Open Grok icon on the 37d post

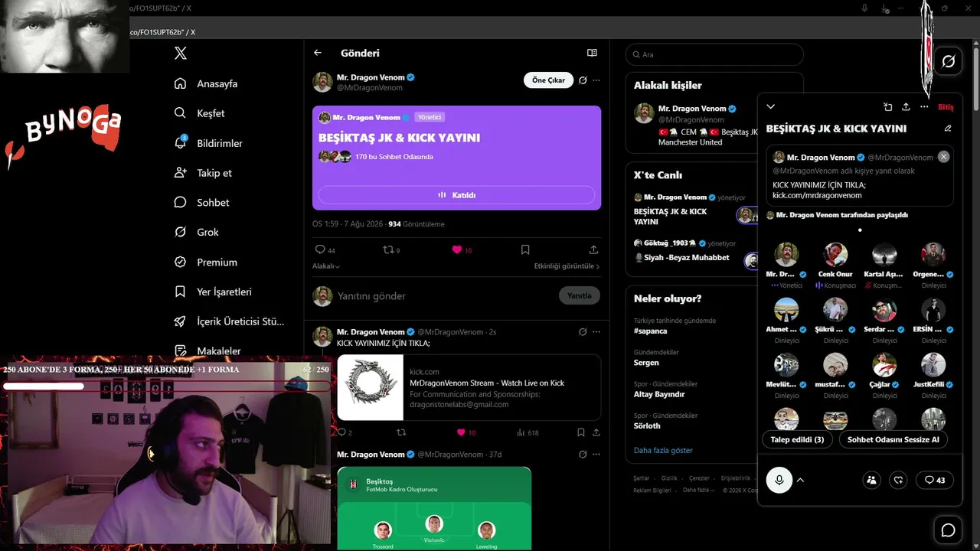click(x=583, y=455)
